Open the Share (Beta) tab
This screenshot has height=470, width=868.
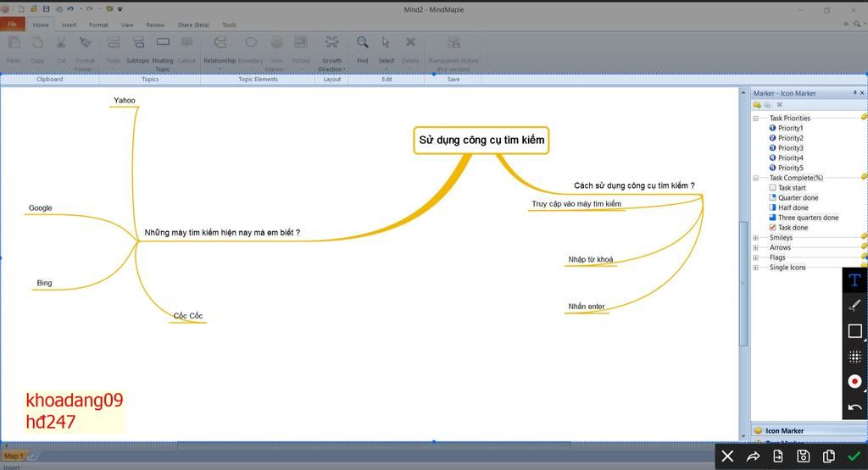coord(193,25)
